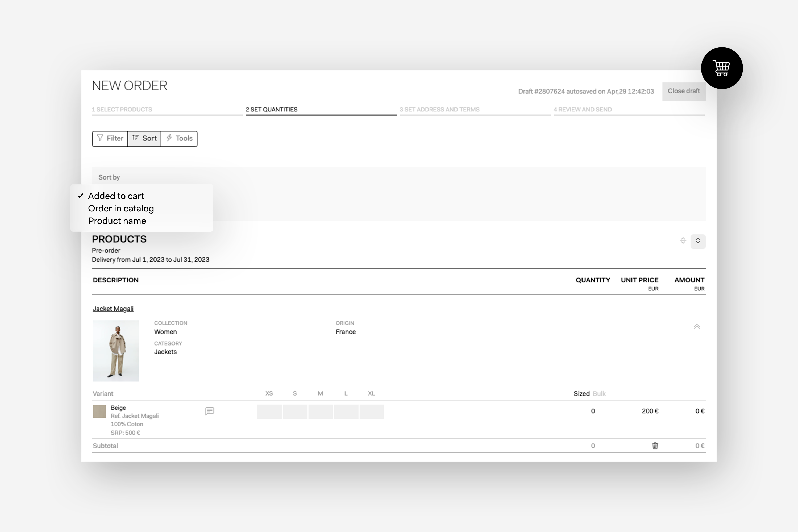Open Tools via the lightning icon
This screenshot has height=532, width=798.
169,138
